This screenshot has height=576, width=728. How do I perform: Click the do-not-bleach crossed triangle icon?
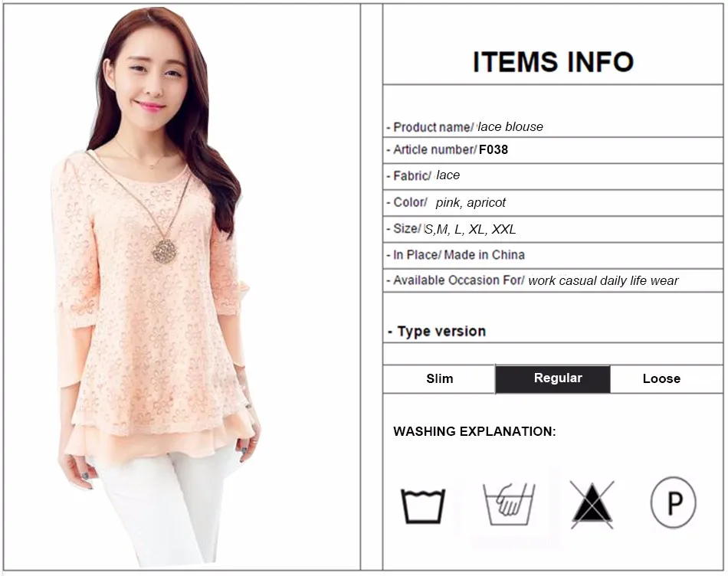coord(592,505)
